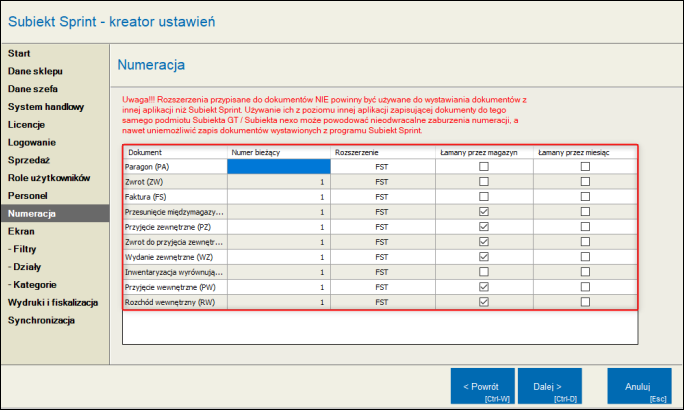The image size is (684, 410).
Task: Click the Dalej next button
Action: pos(550,386)
